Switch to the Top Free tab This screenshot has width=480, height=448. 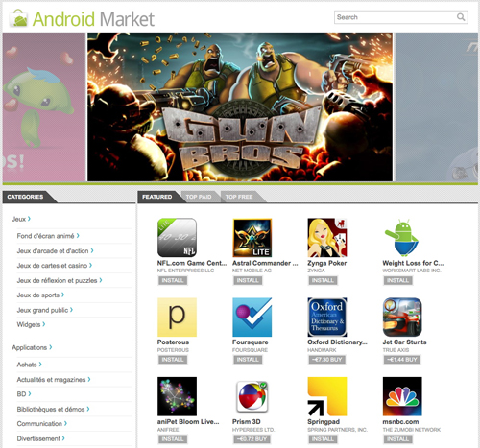[x=239, y=197]
